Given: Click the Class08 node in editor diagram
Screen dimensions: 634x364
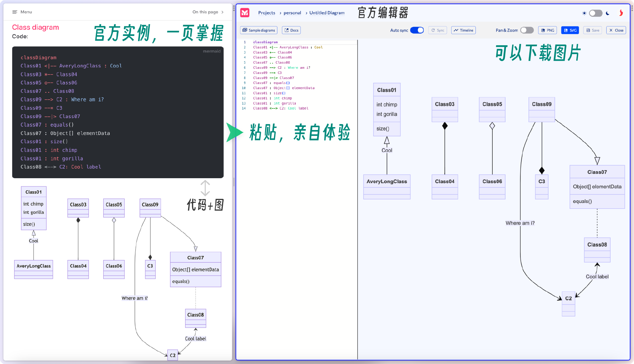Looking at the screenshot, I should coord(597,250).
